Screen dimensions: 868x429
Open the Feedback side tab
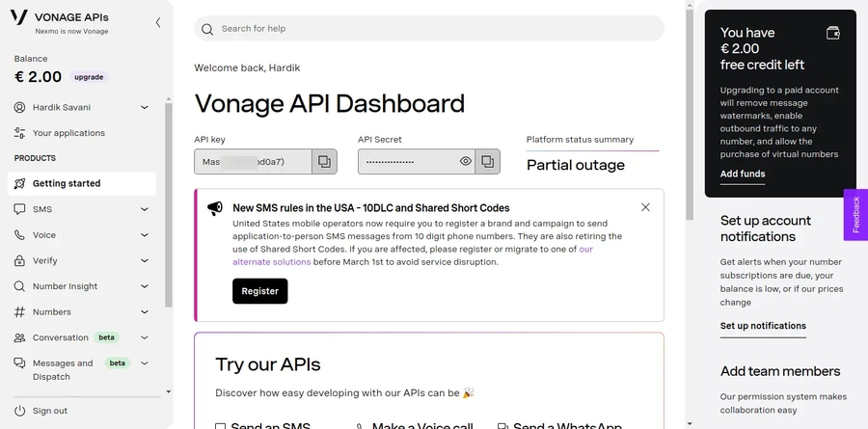coord(855,214)
